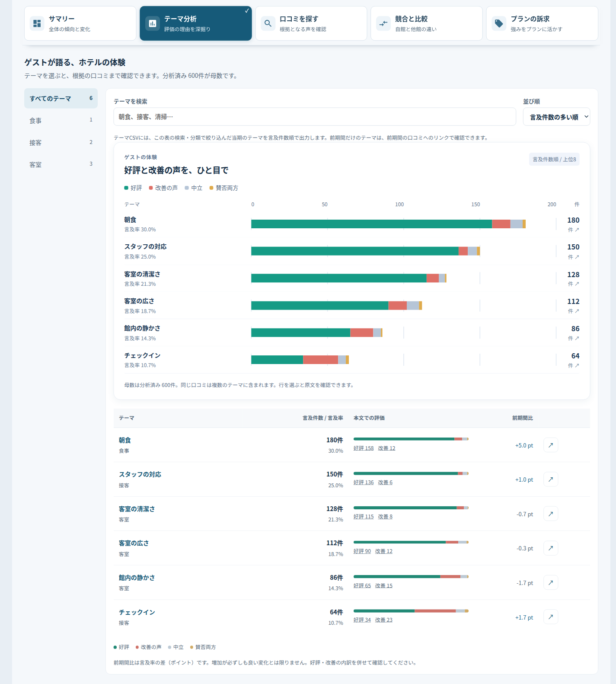Switch to the プランの訴求 tab
The height and width of the screenshot is (684, 616).
(x=542, y=23)
